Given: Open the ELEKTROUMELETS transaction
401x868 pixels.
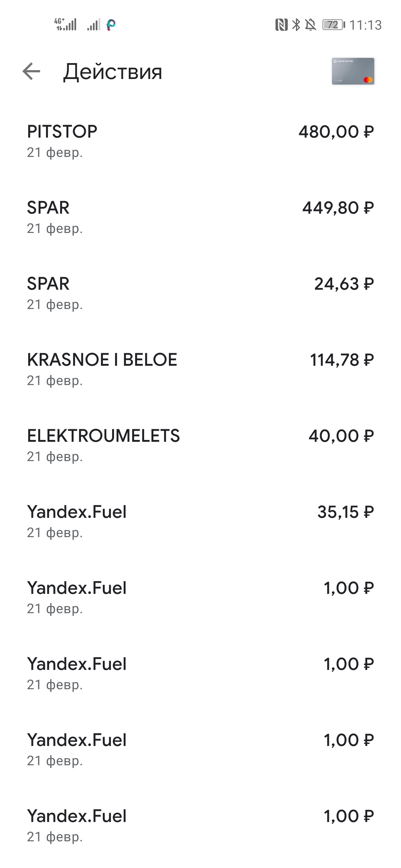Looking at the screenshot, I should 200,445.
